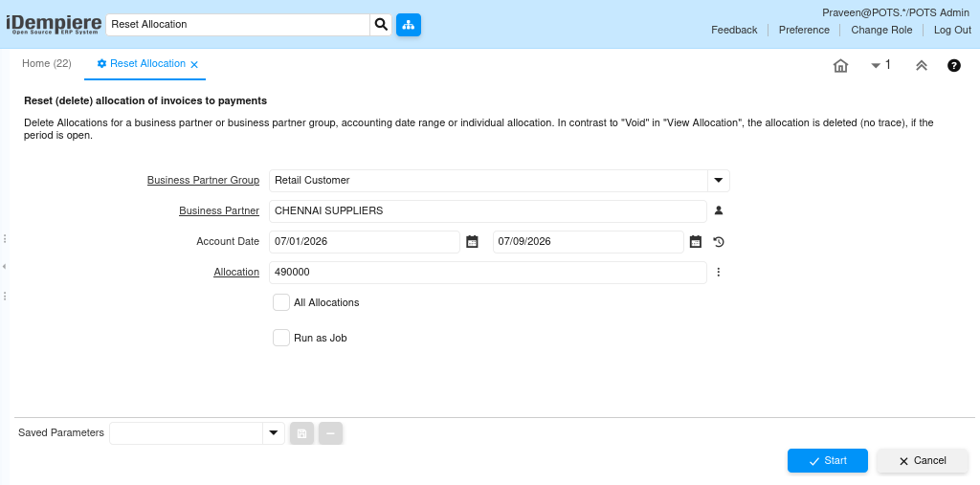Open the menu tree icon button
Image resolution: width=980 pixels, height=485 pixels.
tap(408, 24)
